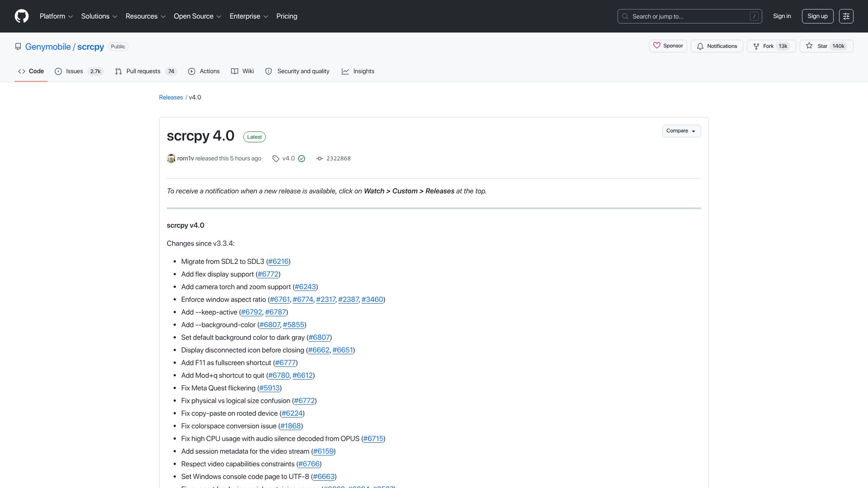Expand the Solutions menu
The height and width of the screenshot is (488, 868).
tap(99, 16)
